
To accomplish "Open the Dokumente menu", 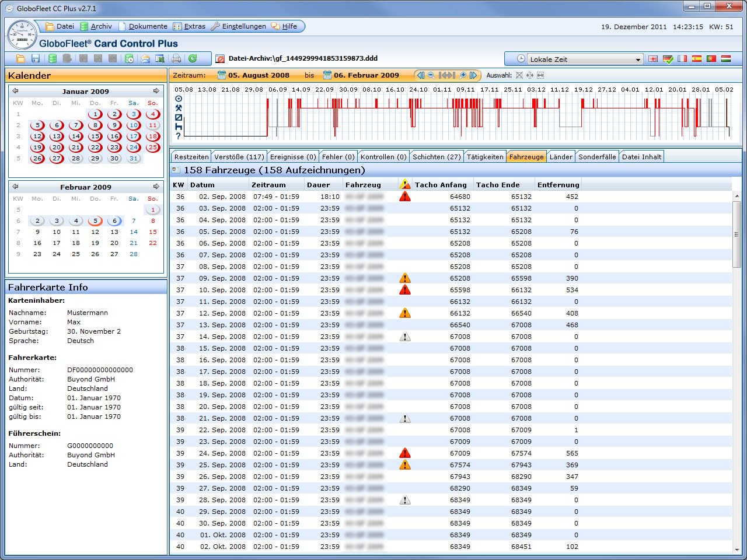I will point(143,26).
